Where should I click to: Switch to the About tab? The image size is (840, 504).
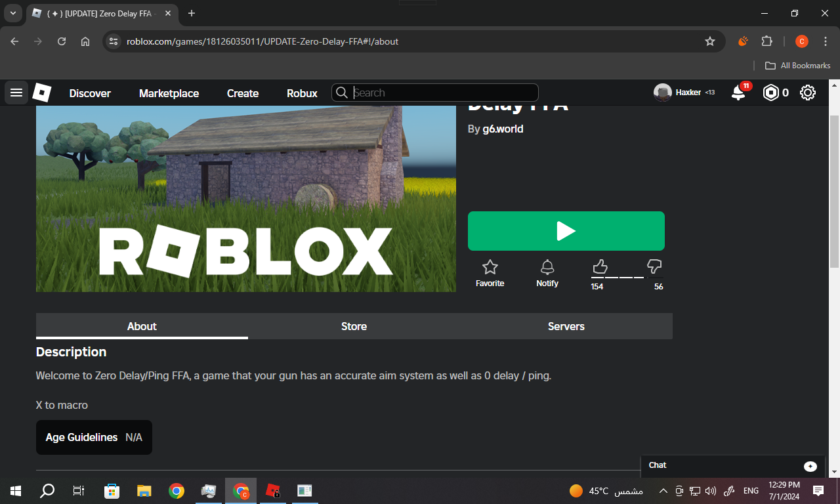click(142, 326)
